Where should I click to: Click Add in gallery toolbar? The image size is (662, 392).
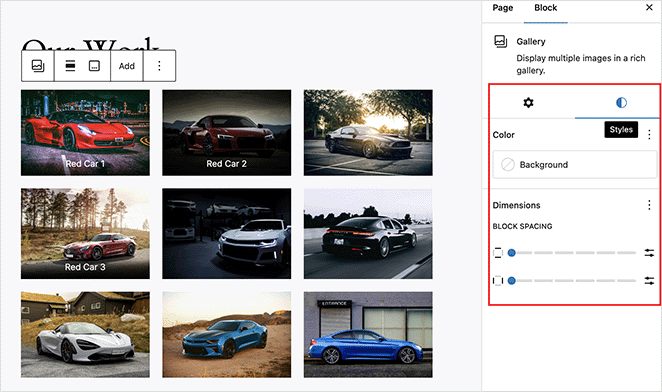pos(127,66)
